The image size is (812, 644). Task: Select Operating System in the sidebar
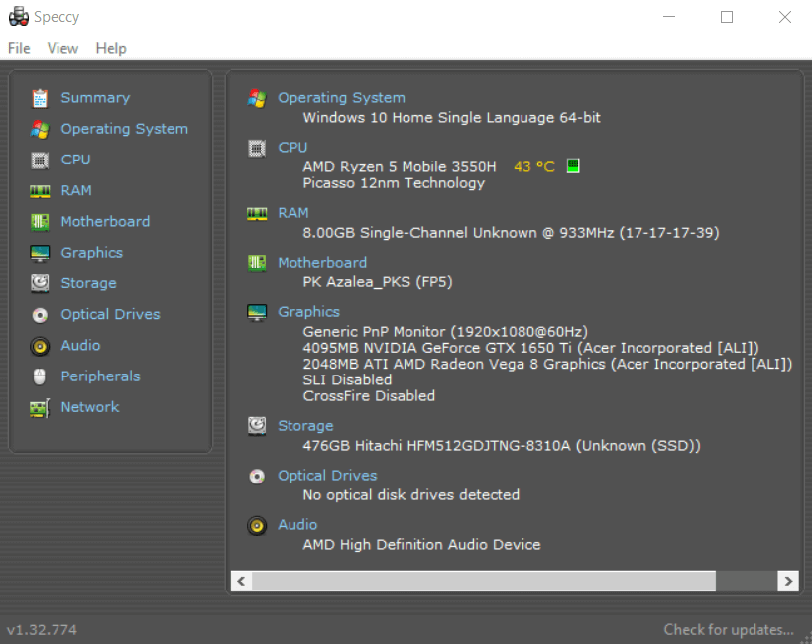pos(124,129)
